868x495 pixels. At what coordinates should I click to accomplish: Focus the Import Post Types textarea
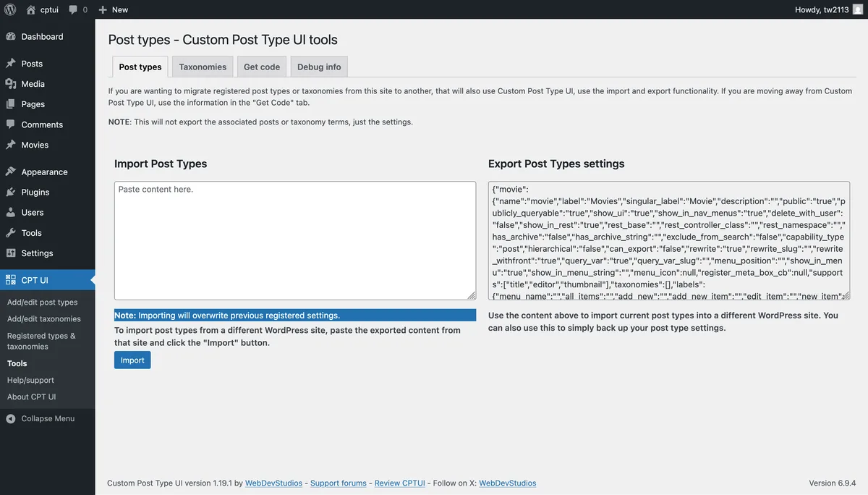295,240
